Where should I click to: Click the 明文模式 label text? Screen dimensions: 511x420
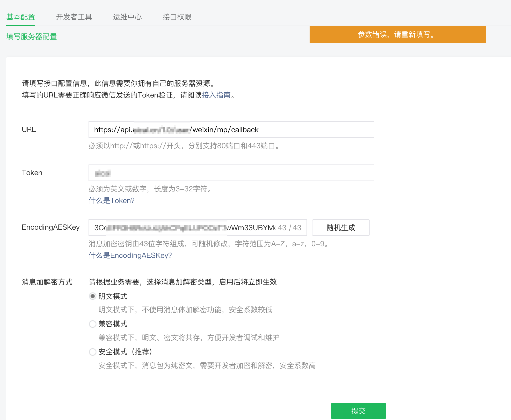113,296
